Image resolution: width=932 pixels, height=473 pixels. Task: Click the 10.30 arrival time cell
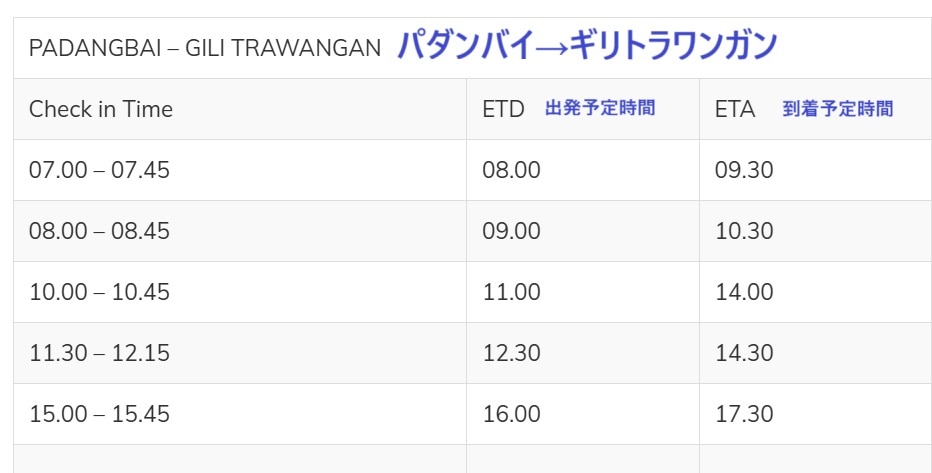click(744, 231)
